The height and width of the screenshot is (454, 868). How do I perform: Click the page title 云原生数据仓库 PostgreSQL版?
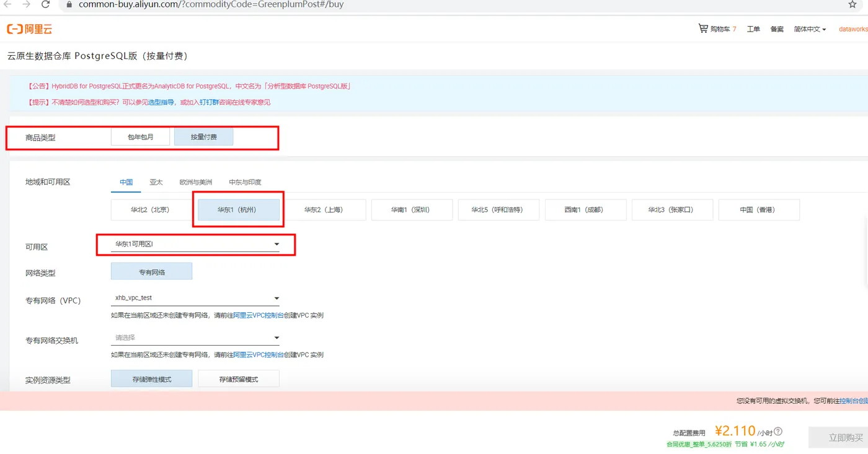[x=97, y=56]
